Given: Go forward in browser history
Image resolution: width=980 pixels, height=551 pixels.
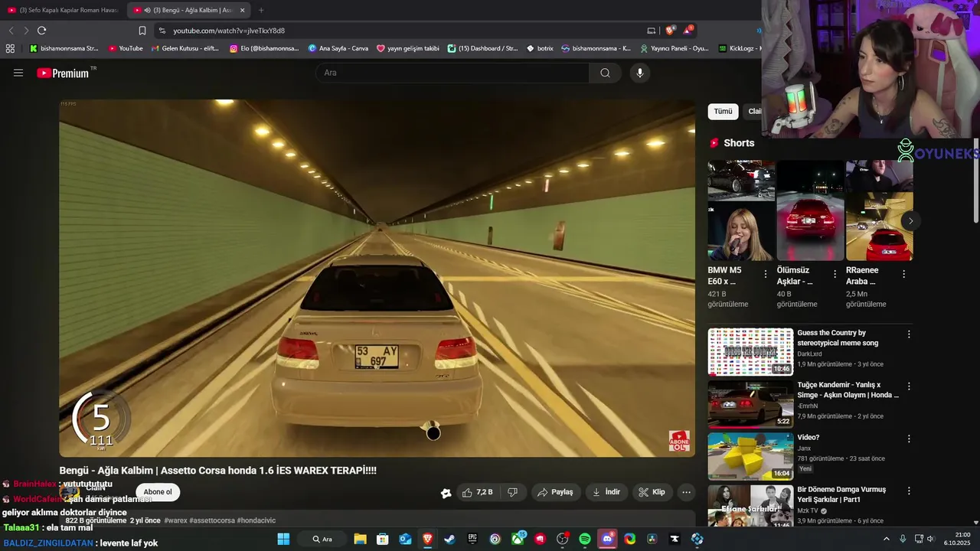Looking at the screenshot, I should (x=26, y=31).
